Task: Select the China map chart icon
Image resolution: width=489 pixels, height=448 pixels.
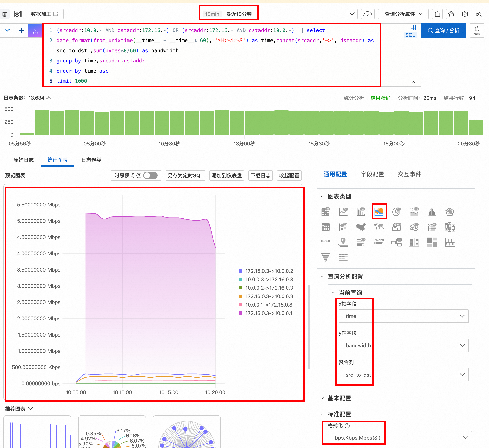Action: (x=361, y=227)
